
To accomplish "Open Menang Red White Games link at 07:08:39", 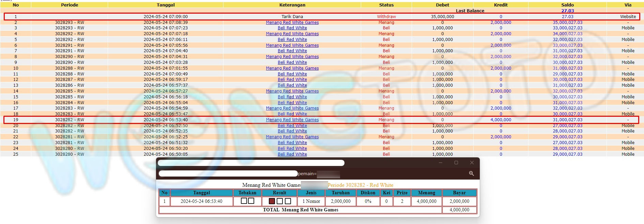I will [292, 23].
